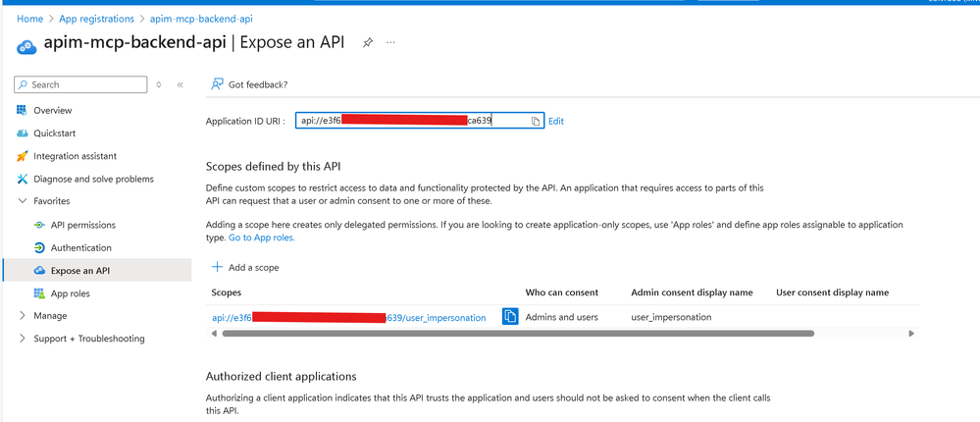Screen dimensions: 980x422
Task: Click Got feedback? button
Action: pos(249,84)
